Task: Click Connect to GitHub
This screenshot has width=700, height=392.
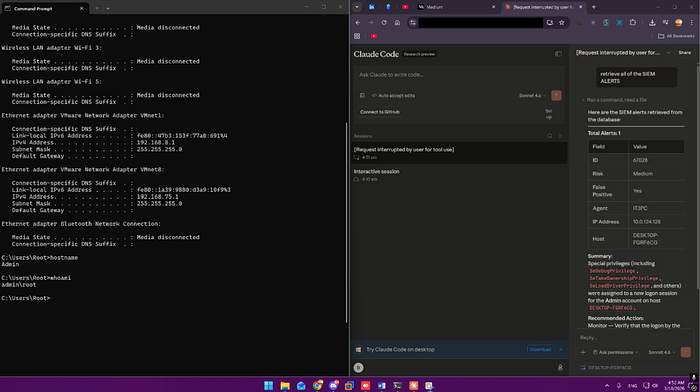Action: pos(380,112)
